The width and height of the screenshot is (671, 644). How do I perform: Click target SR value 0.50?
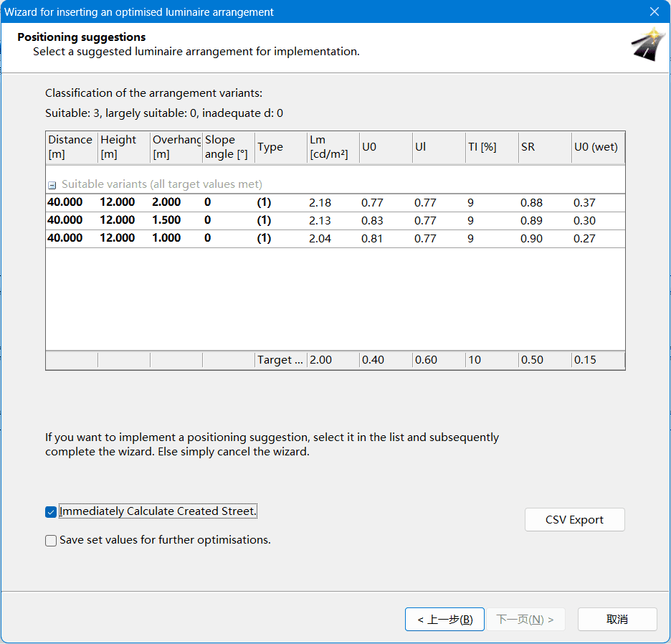point(533,360)
